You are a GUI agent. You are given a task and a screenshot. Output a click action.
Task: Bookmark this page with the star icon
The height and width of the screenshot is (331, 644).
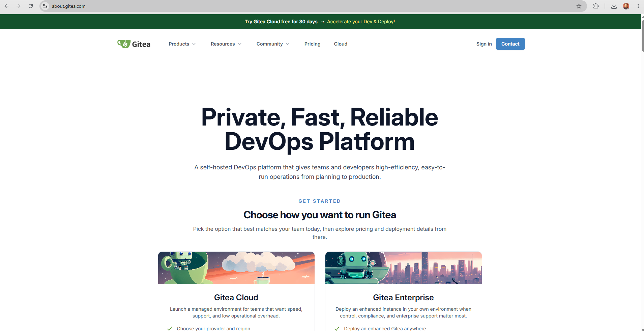579,6
